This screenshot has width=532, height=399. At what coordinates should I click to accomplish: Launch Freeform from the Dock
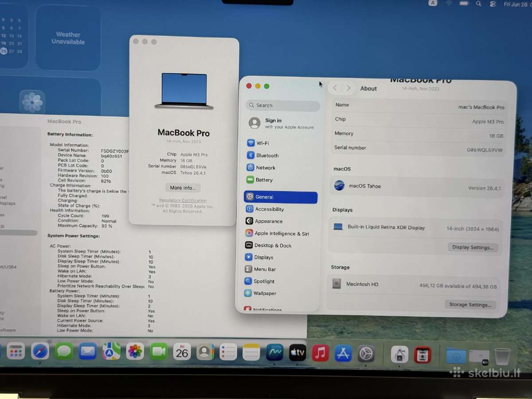pos(274,352)
